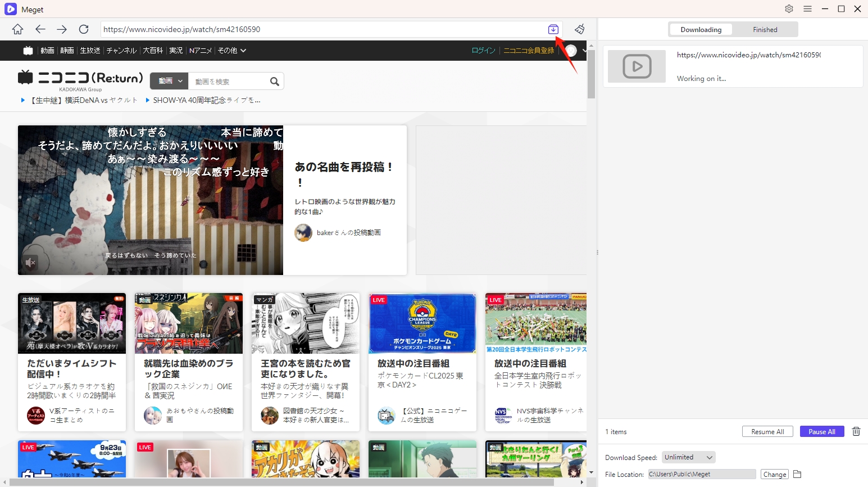Image resolution: width=868 pixels, height=487 pixels.
Task: Expand the 動画 search type dropdown
Action: [169, 81]
